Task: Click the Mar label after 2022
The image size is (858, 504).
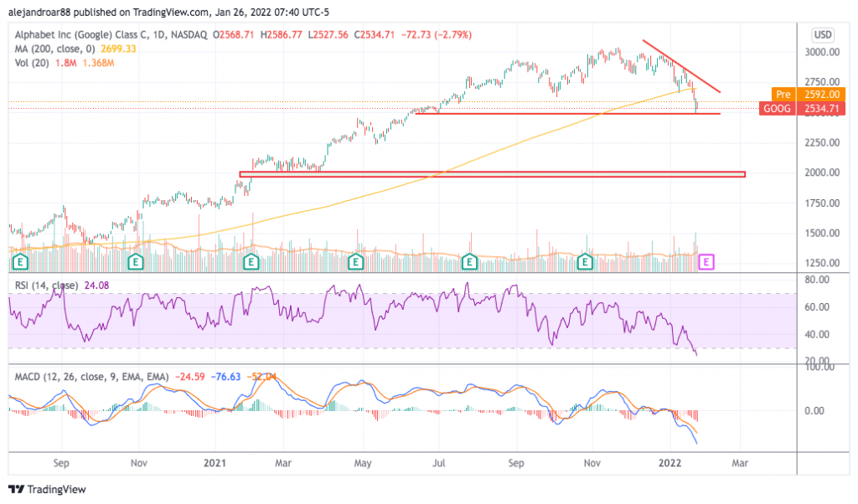Action: click(740, 463)
